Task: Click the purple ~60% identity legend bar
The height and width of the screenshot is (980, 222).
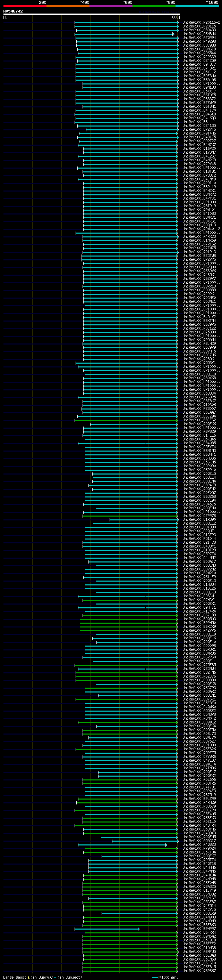Action: (111, 7)
